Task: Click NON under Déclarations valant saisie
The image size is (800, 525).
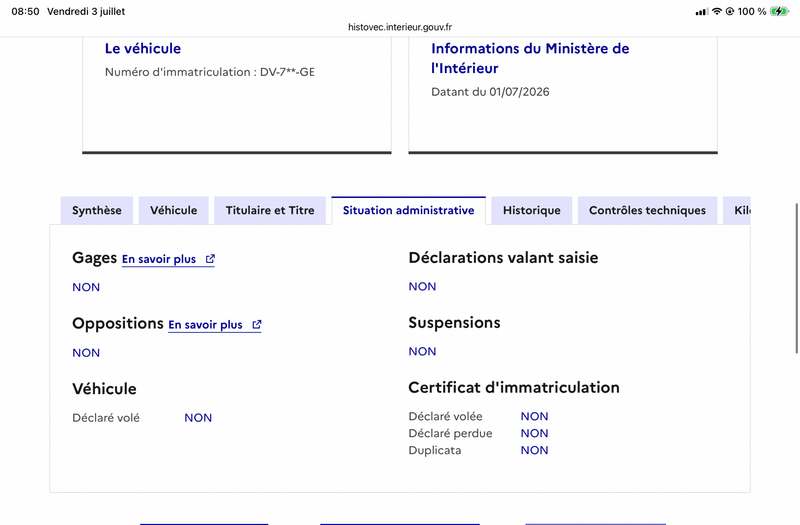Action: pos(422,287)
